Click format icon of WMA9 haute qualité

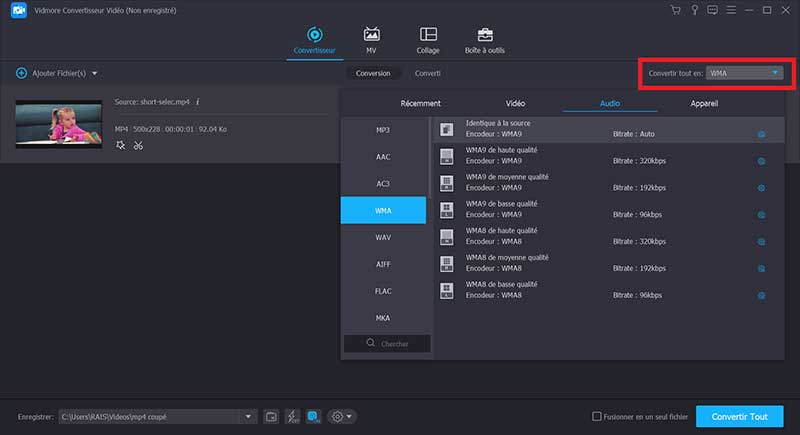[x=446, y=156]
